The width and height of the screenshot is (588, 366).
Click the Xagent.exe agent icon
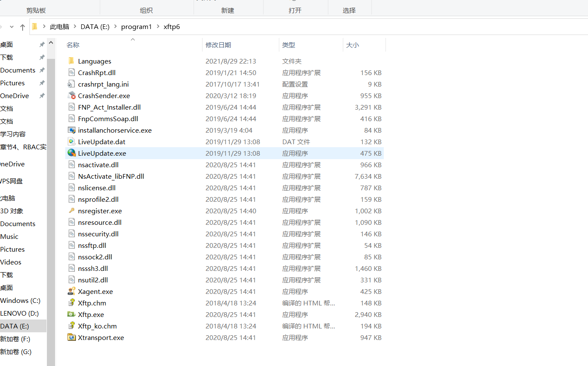click(x=71, y=291)
